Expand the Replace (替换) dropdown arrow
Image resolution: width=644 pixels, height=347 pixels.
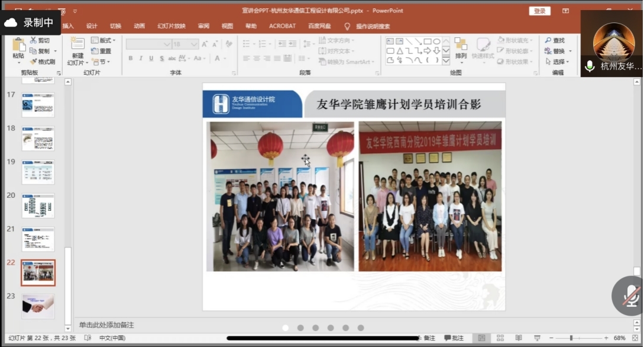[570, 51]
